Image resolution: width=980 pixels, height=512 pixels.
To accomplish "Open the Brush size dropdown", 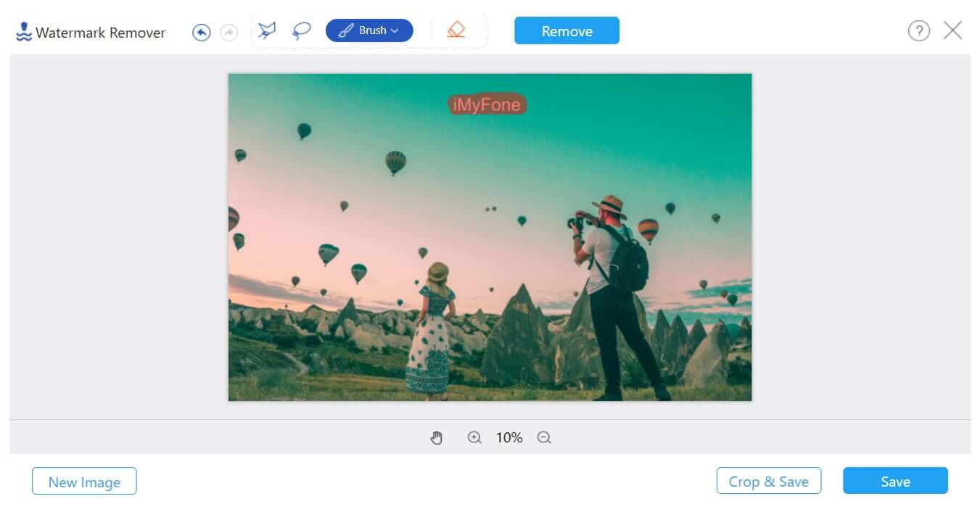I will [x=369, y=30].
